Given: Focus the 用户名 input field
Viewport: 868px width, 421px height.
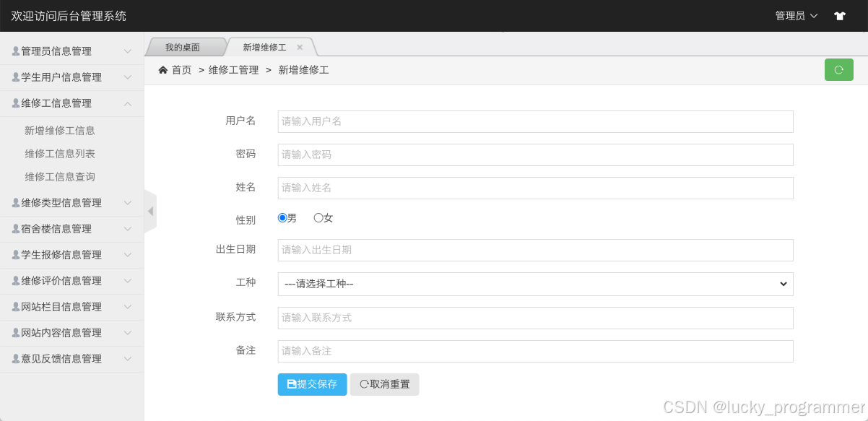Looking at the screenshot, I should pos(535,121).
